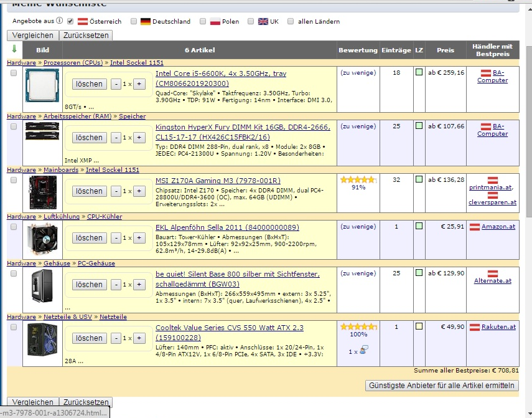
Task: Click the LZ indicator box for Cooltek PSU
Action: point(419,326)
